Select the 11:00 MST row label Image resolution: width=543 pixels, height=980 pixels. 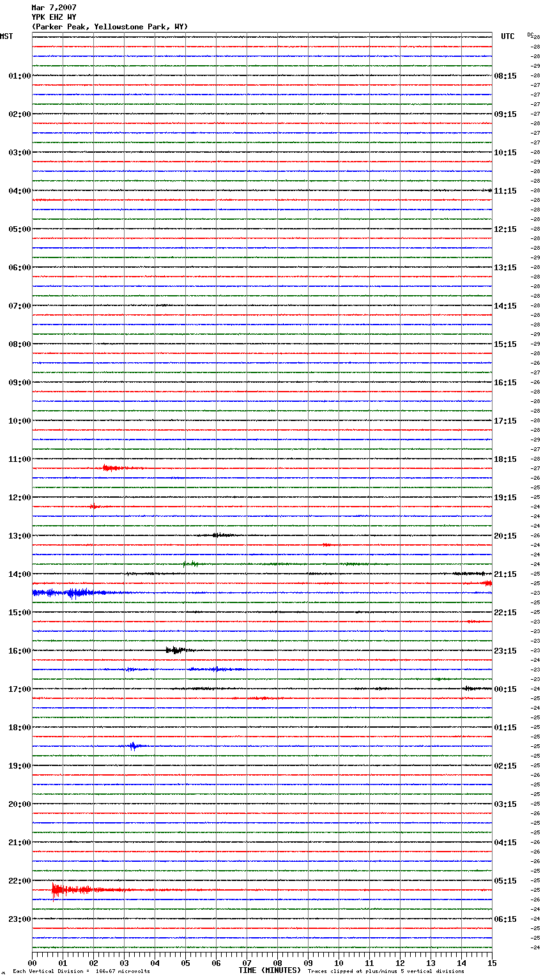point(20,459)
